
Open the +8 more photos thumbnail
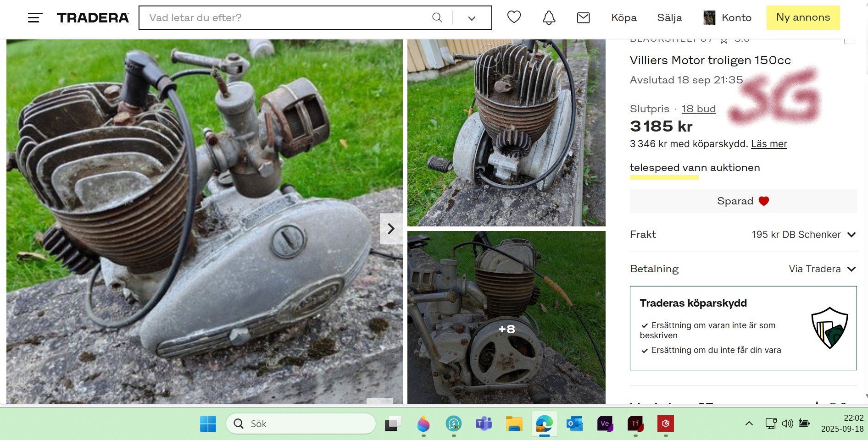(x=506, y=318)
